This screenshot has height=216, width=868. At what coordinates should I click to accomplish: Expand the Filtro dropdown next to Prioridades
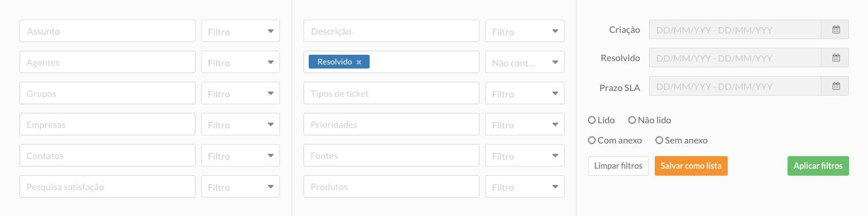(x=525, y=124)
